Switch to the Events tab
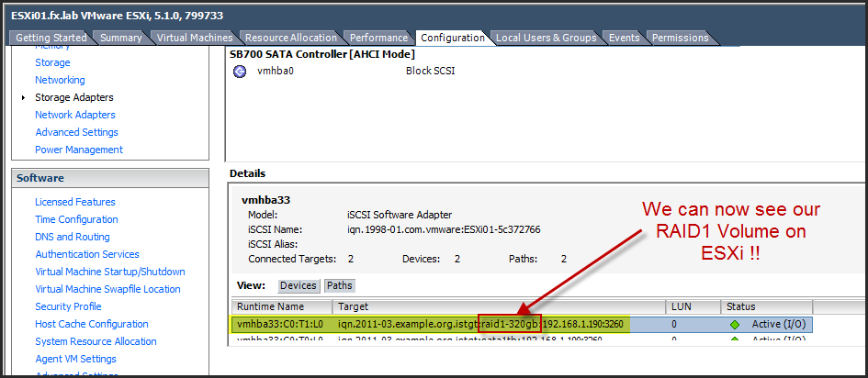The image size is (868, 378). [x=625, y=38]
